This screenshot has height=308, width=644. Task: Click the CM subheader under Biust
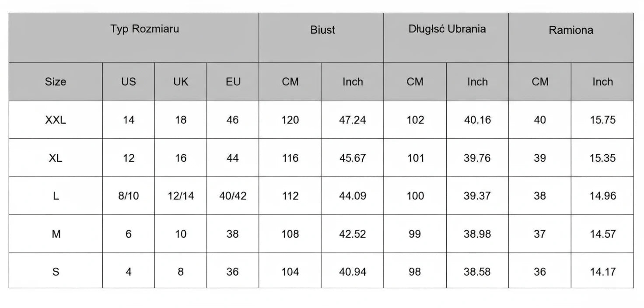[x=290, y=82]
